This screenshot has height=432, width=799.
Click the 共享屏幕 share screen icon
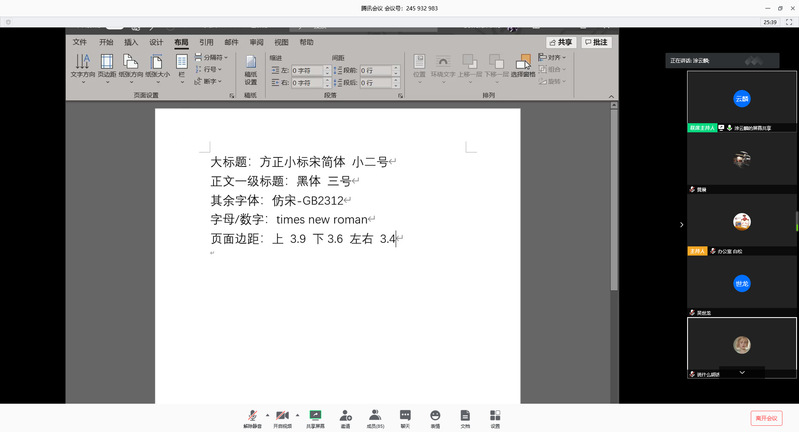(315, 416)
